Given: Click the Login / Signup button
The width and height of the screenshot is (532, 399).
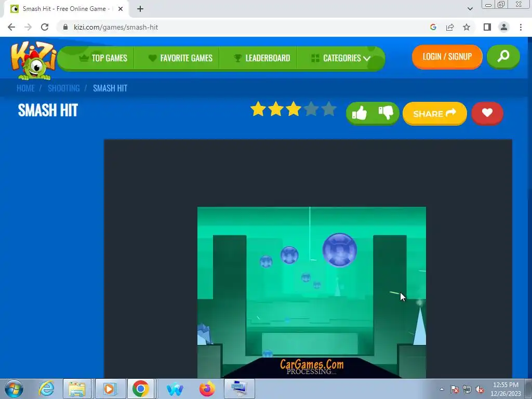Looking at the screenshot, I should coord(447,56).
